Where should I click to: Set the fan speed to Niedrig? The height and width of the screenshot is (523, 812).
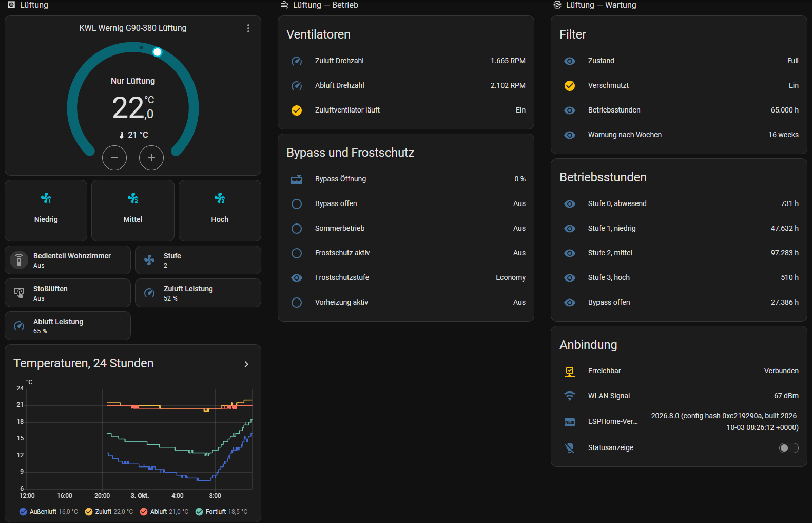pyautogui.click(x=46, y=211)
